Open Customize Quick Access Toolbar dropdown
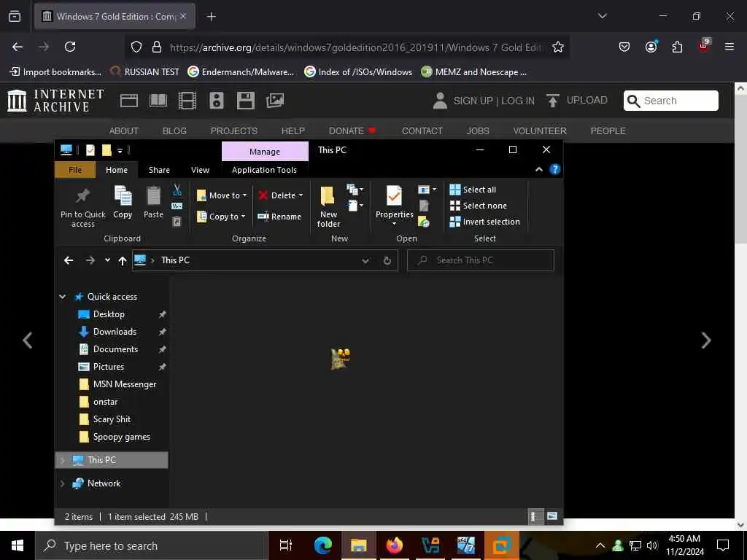Image resolution: width=747 pixels, height=560 pixels. click(x=120, y=150)
